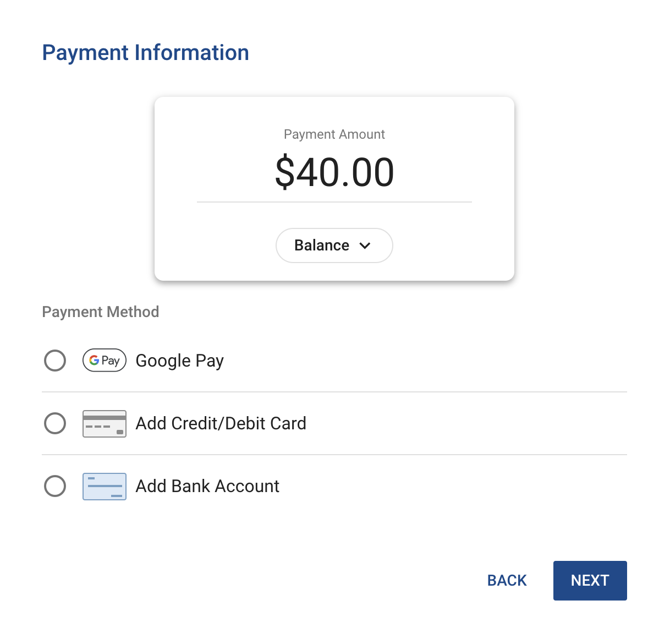Select the Add Credit/Debit Card radio button
The height and width of the screenshot is (644, 670).
pyautogui.click(x=55, y=423)
